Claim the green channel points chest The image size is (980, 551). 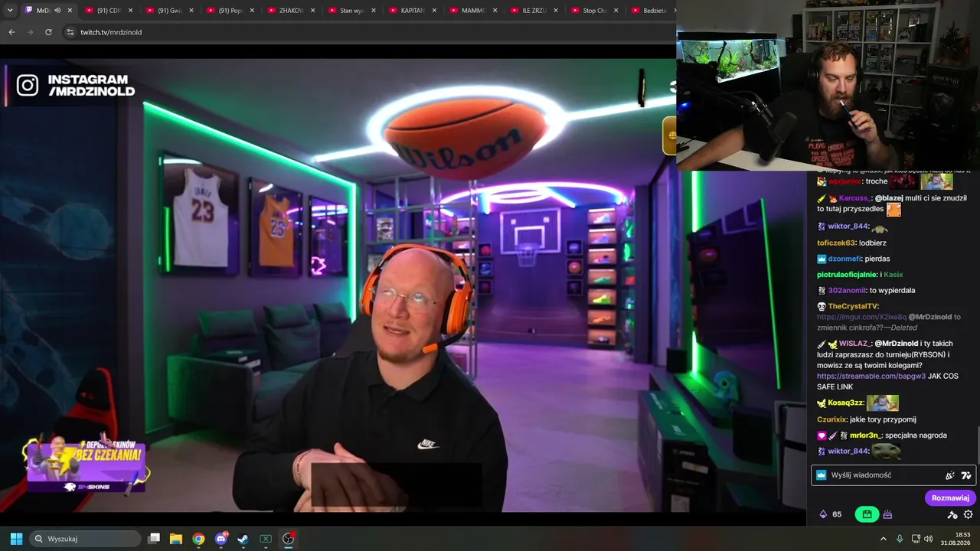pyautogui.click(x=867, y=514)
